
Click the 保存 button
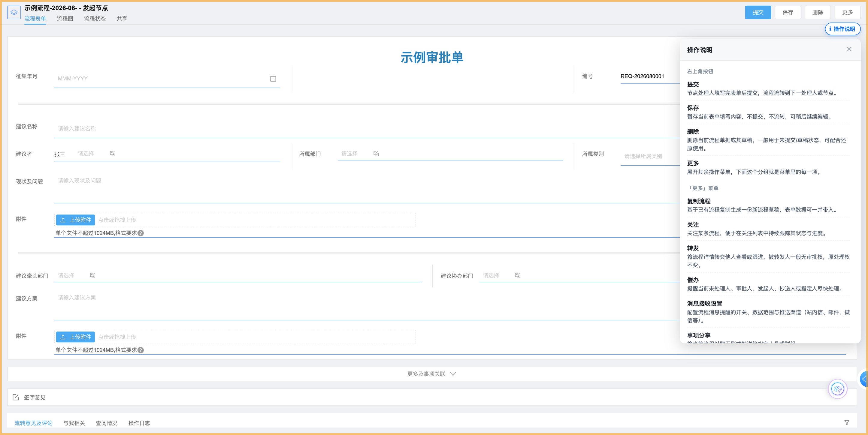tap(788, 13)
